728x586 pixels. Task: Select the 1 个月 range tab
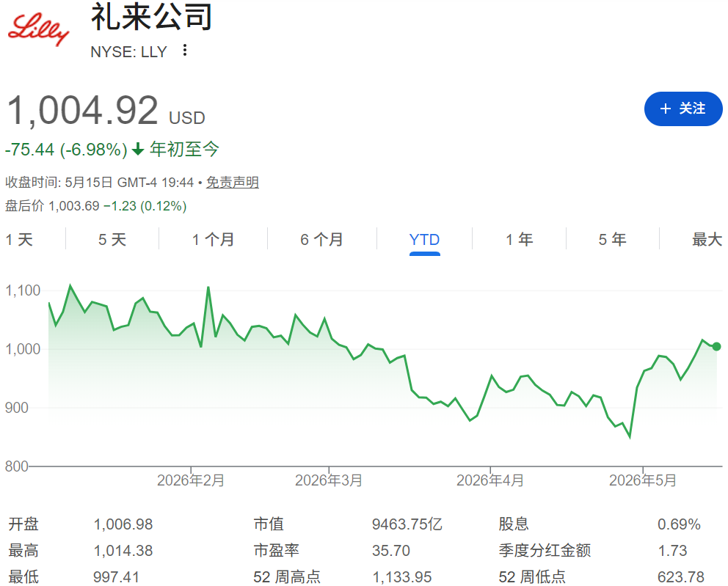click(213, 239)
